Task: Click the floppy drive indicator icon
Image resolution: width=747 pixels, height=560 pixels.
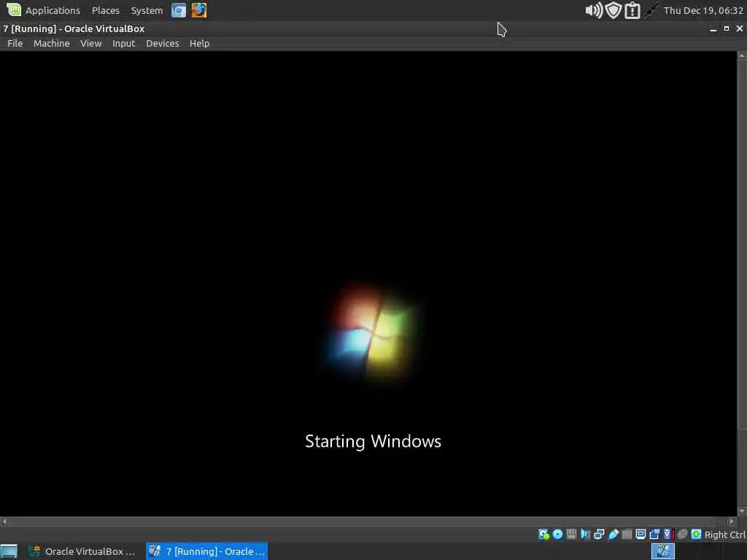Action: (x=571, y=534)
